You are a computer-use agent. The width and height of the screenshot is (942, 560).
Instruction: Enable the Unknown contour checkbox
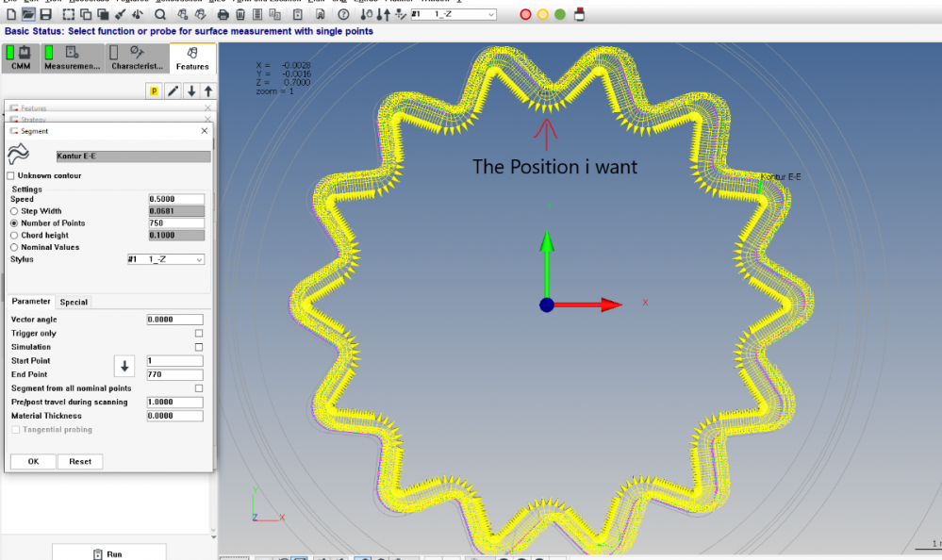(x=11, y=175)
